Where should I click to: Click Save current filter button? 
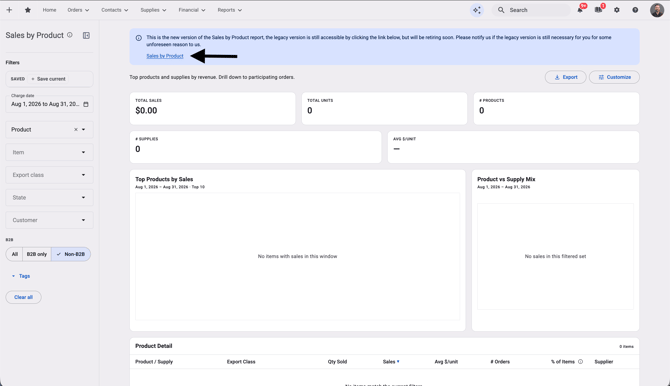48,79
